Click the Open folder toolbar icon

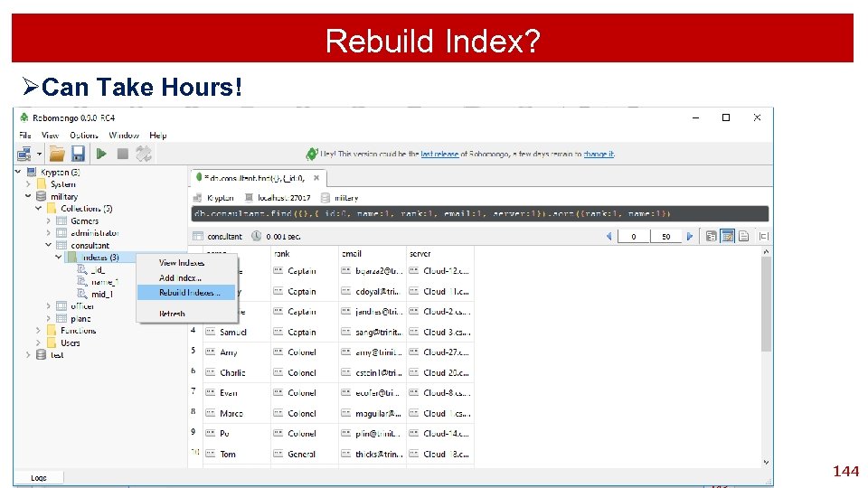57,154
